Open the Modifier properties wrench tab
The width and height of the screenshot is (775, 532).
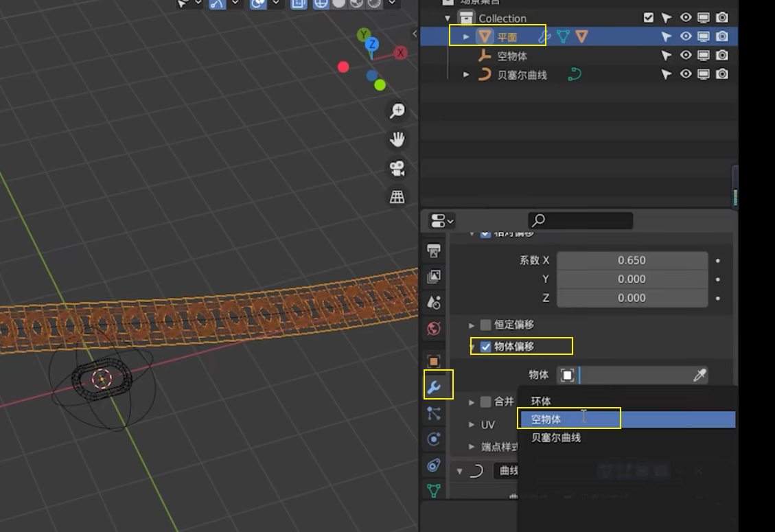click(434, 386)
